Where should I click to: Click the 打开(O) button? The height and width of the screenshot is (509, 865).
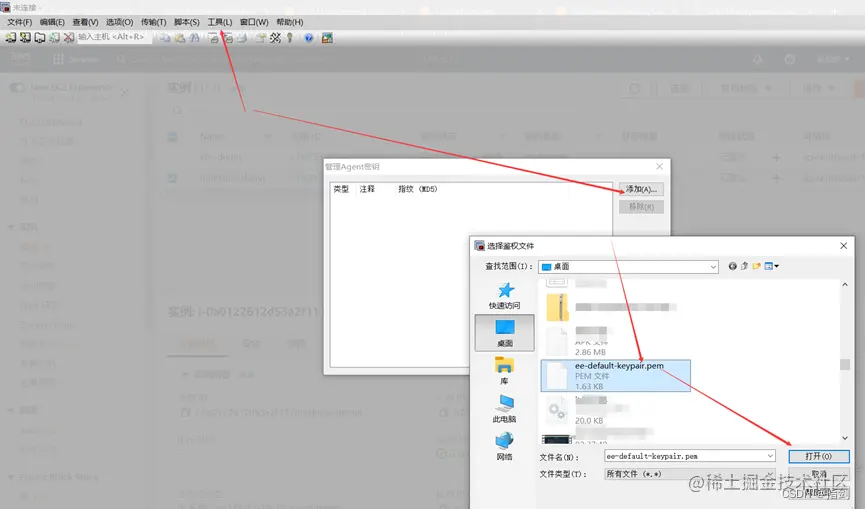pyautogui.click(x=819, y=456)
